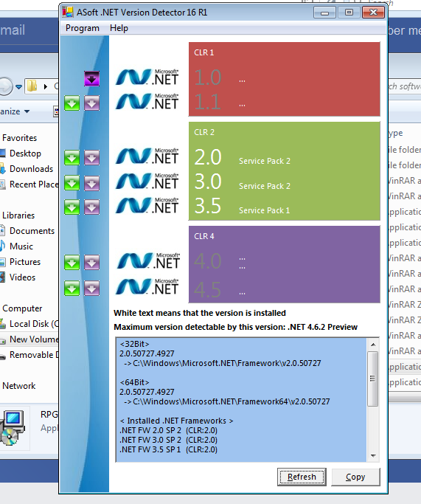This screenshot has width=421, height=504.
Task: Select New Volume in Explorer sidebar
Action: (34, 339)
